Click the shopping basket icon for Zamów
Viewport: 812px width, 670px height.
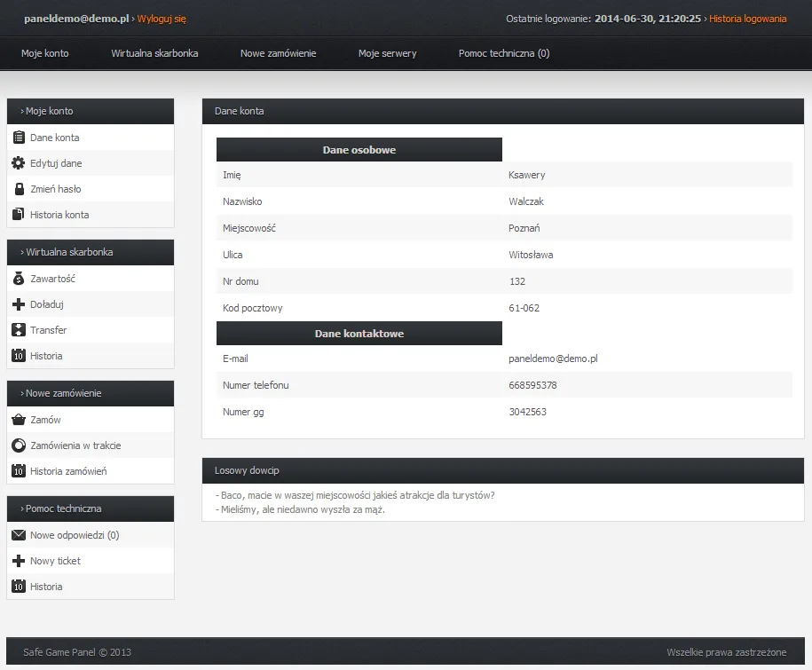19,420
